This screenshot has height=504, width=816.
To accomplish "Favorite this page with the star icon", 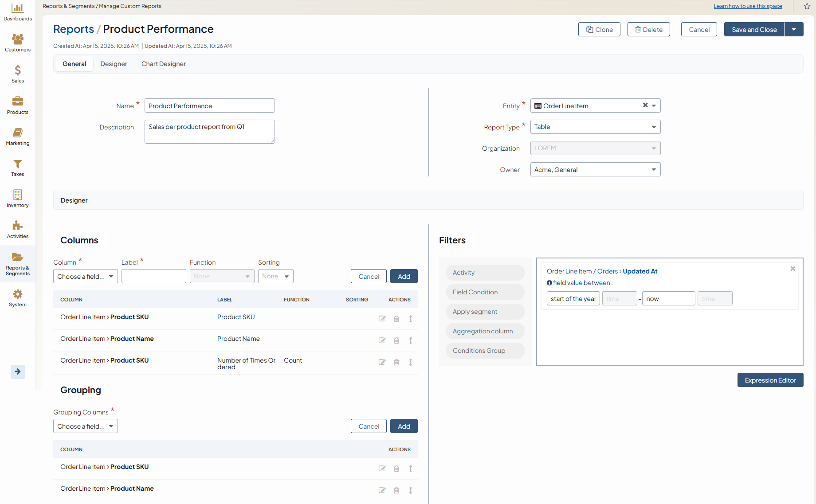I will (x=807, y=6).
